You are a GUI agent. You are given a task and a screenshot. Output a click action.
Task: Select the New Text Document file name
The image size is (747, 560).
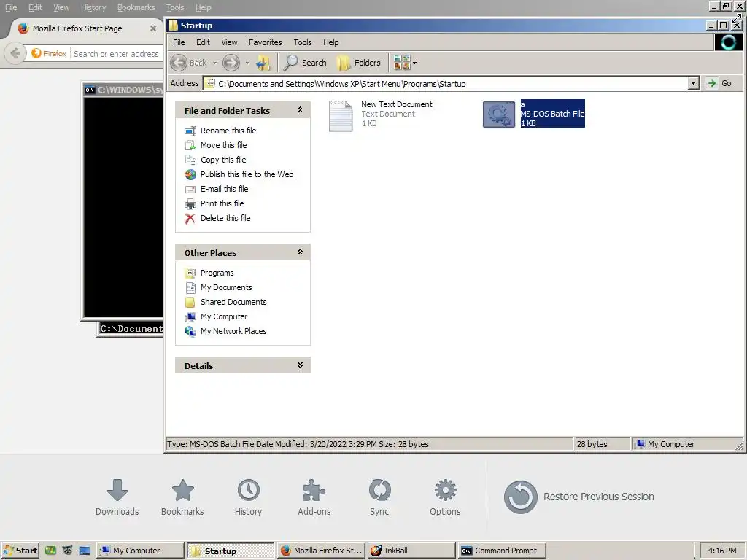click(396, 104)
